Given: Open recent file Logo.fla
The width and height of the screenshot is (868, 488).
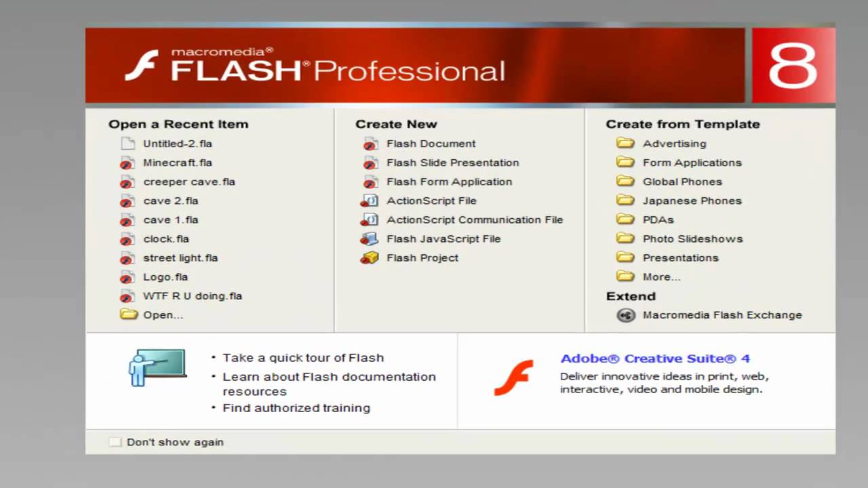Looking at the screenshot, I should (165, 277).
